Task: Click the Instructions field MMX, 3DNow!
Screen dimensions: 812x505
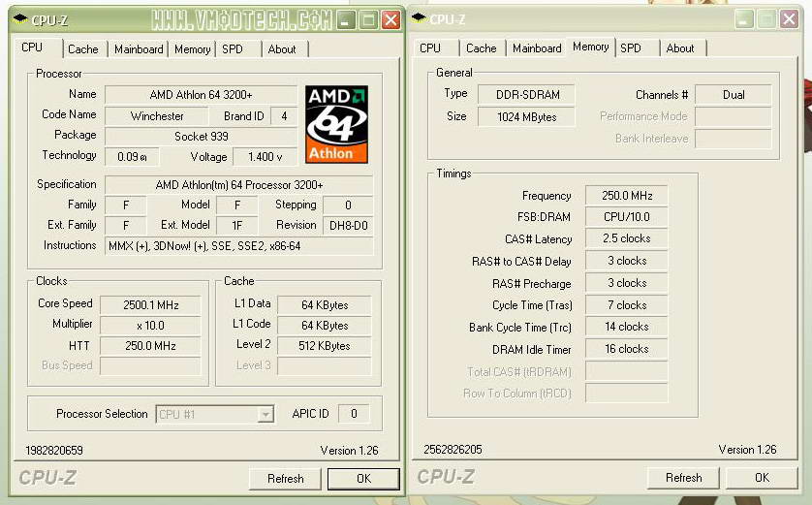Action: (238, 246)
